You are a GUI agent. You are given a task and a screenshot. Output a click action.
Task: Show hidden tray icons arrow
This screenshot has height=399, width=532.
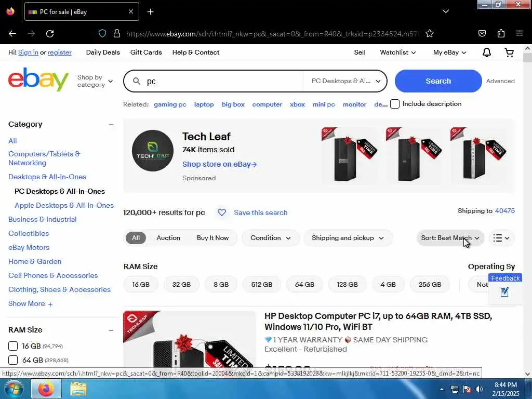tap(442, 389)
